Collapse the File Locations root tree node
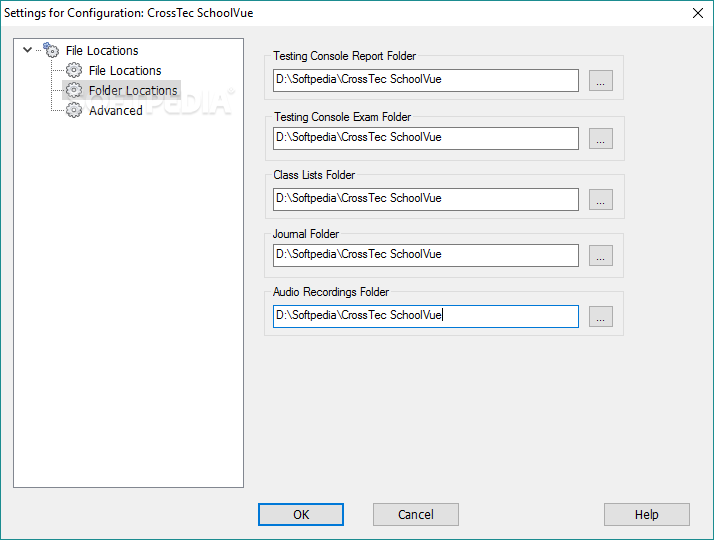Screen dimensions: 714x540 (27, 50)
